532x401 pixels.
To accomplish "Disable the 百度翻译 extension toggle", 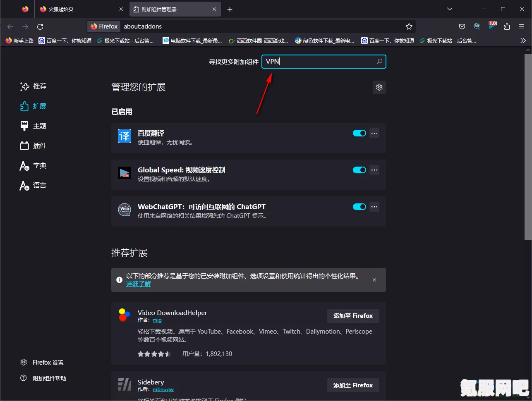I will tap(359, 133).
